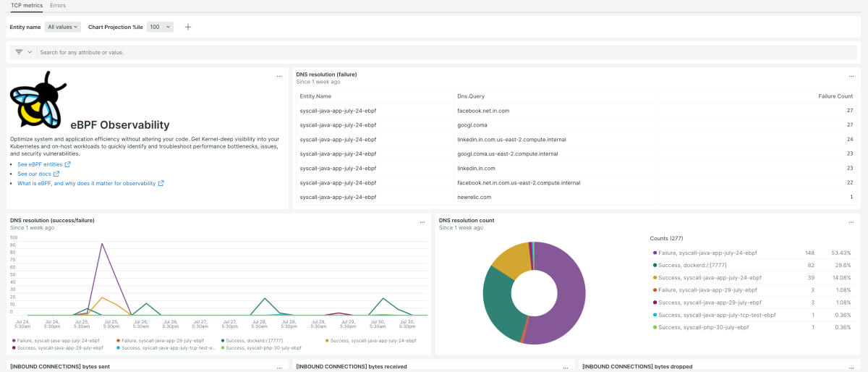Sort by the Dns.Query column header
This screenshot has width=868, height=372.
pos(471,96)
